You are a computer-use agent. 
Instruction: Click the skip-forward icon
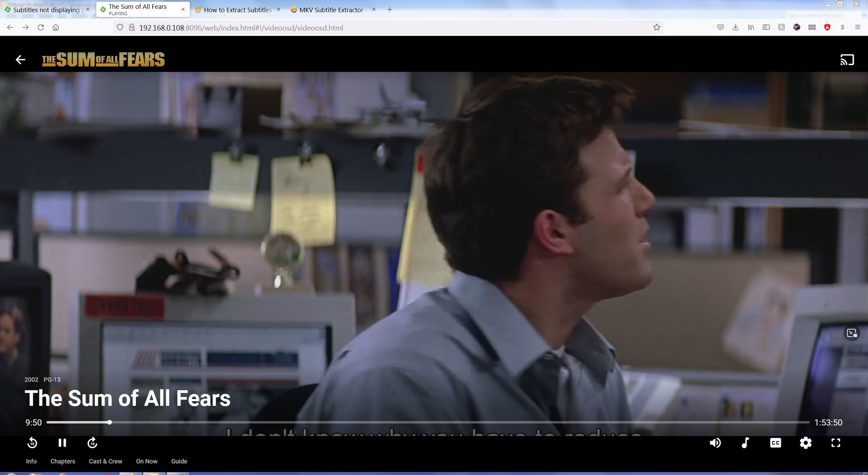tap(92, 443)
